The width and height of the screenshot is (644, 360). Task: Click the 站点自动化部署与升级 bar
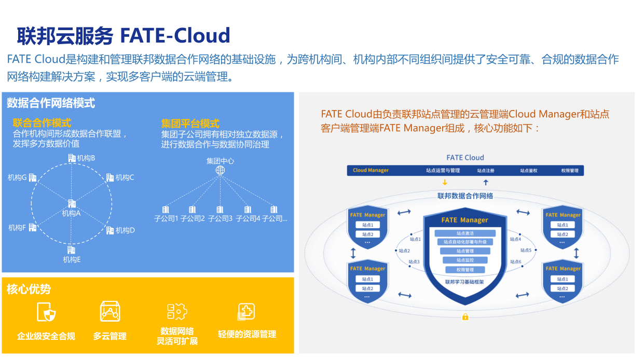[x=465, y=242]
